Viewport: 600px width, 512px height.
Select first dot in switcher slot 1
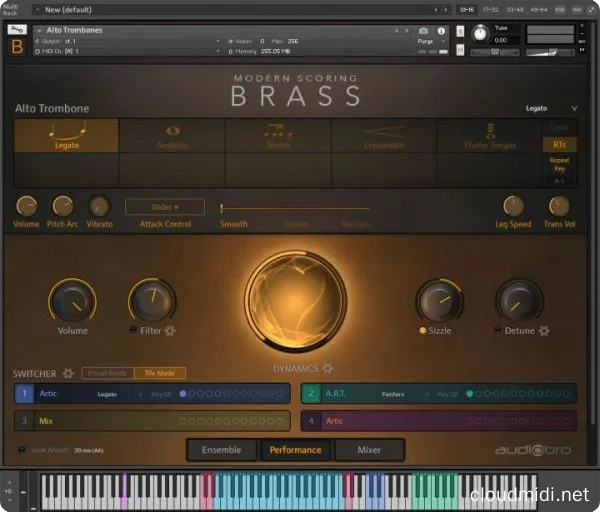click(x=183, y=394)
